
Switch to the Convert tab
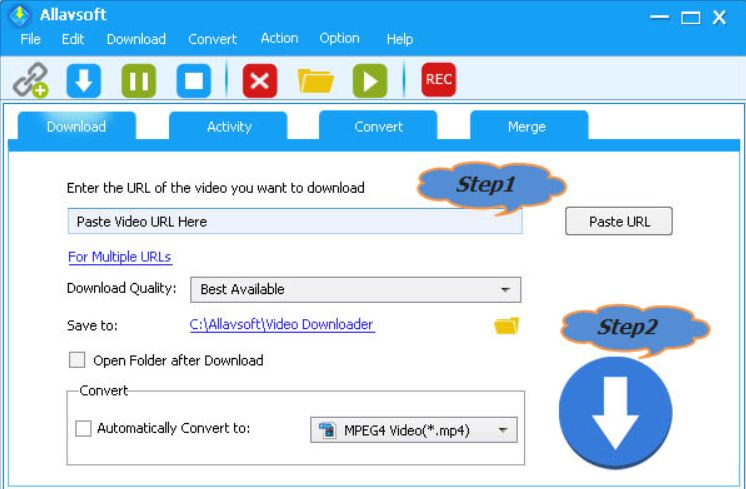(x=378, y=126)
